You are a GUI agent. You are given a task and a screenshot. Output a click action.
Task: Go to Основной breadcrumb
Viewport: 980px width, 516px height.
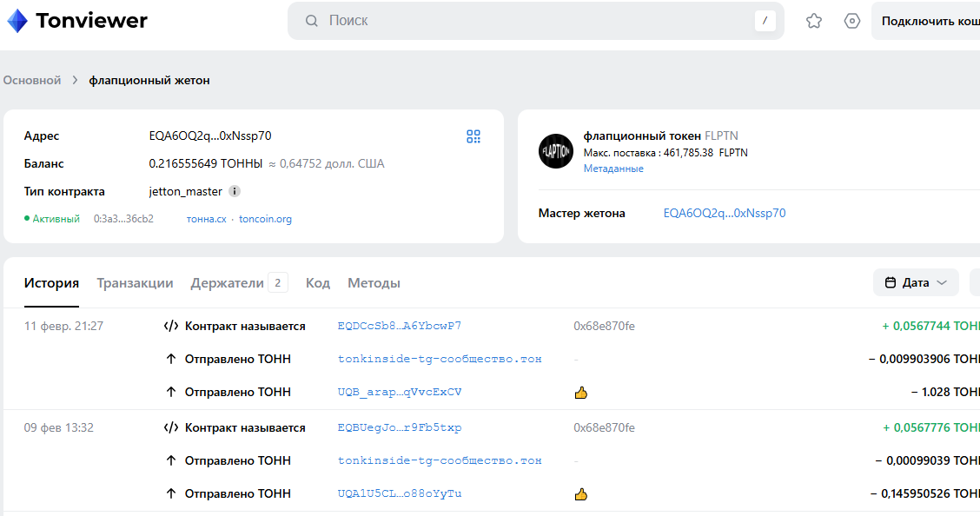(32, 80)
